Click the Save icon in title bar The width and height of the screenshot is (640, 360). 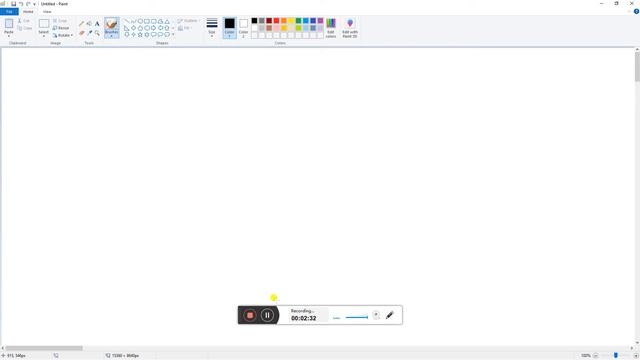point(13,4)
